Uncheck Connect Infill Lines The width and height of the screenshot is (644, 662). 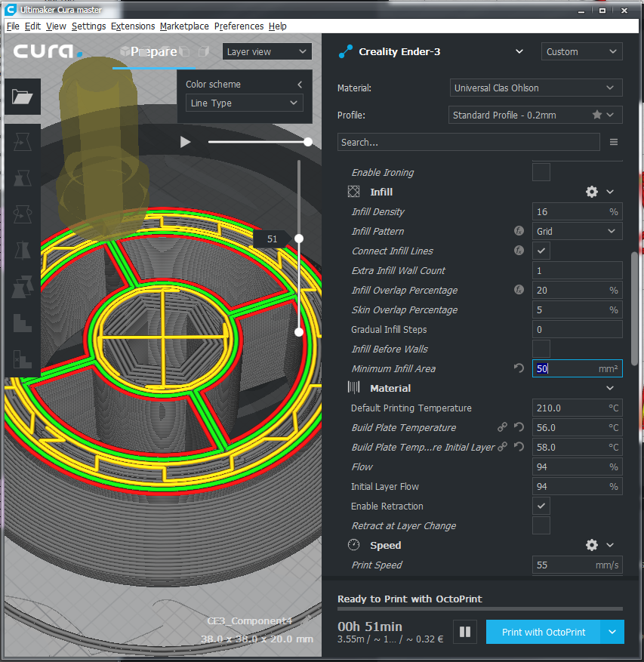[x=541, y=251]
